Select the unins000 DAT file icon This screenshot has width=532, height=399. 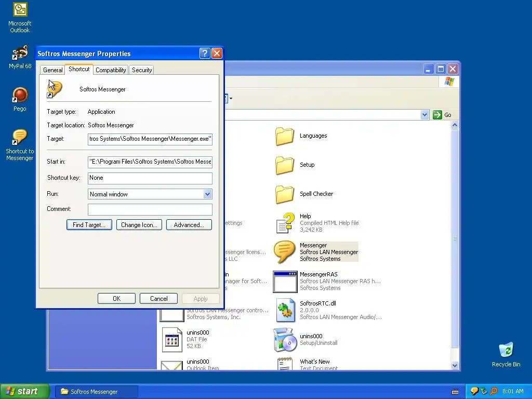click(x=171, y=339)
